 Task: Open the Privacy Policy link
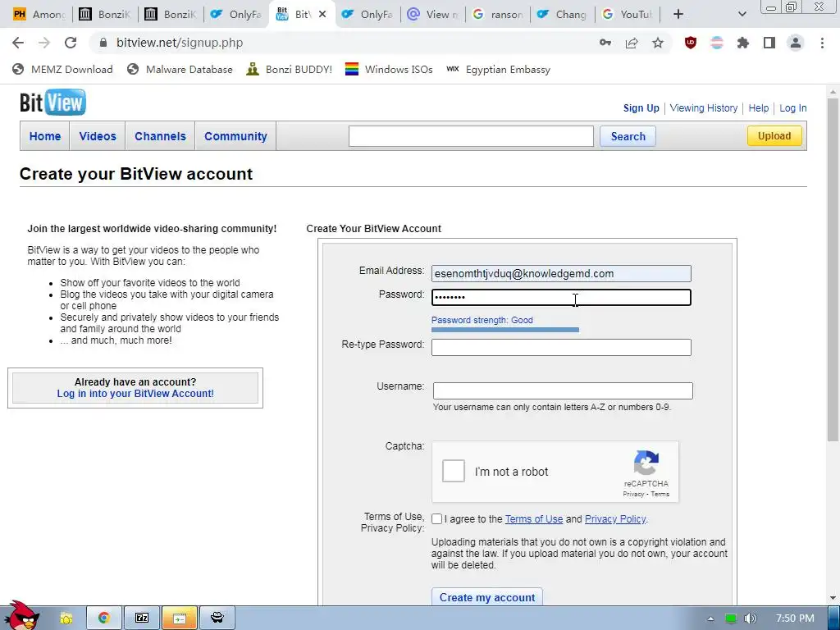(615, 519)
